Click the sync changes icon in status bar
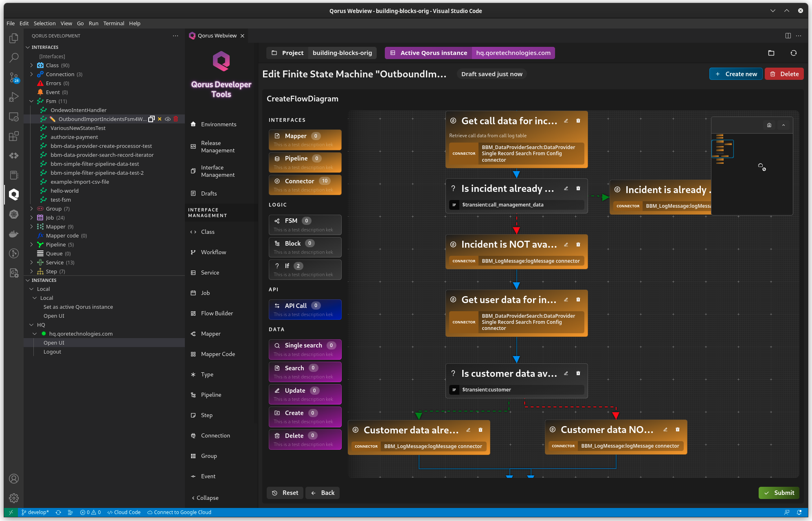 coord(58,512)
